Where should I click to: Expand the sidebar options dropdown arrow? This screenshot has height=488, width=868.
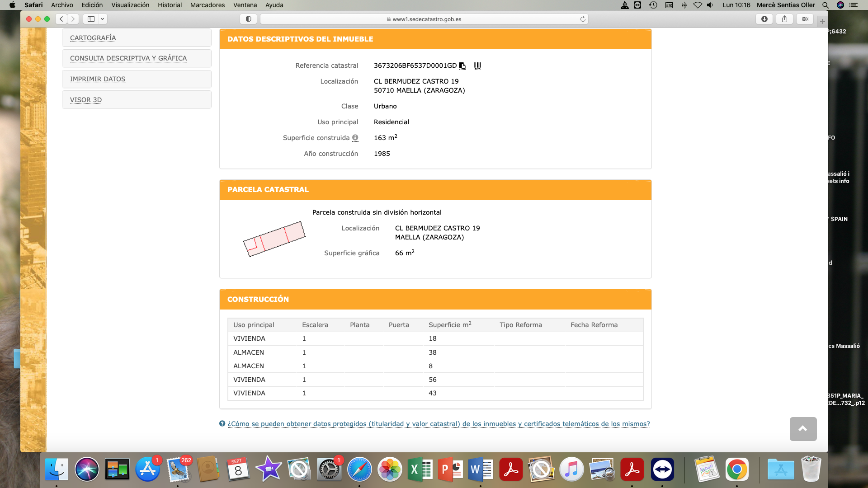click(x=103, y=19)
